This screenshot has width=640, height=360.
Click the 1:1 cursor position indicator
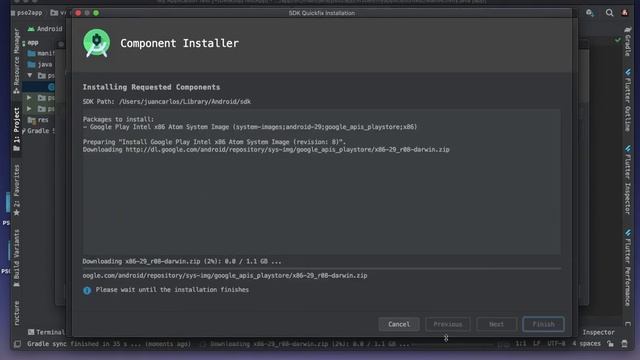pos(521,344)
